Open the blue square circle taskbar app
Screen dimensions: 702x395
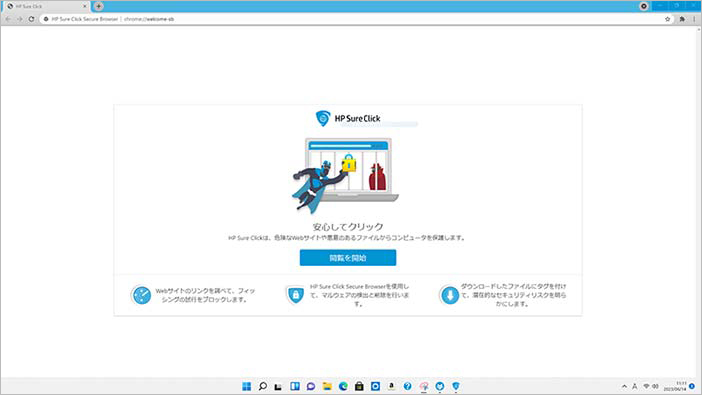tap(375, 386)
